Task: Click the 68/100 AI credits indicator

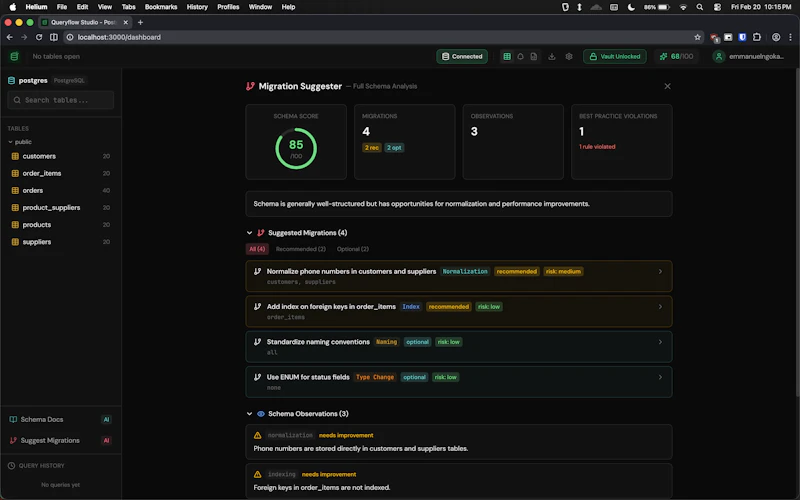Action: [x=677, y=56]
